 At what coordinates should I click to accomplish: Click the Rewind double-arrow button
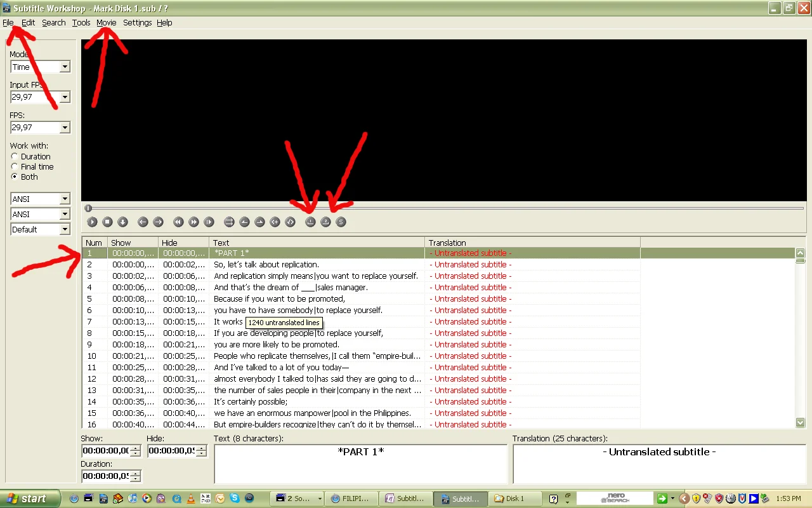click(x=178, y=222)
